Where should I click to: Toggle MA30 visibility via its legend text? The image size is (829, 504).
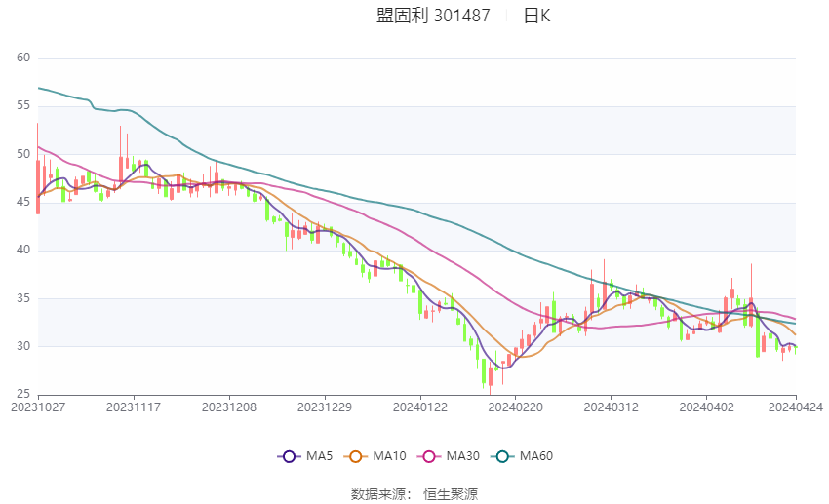pos(462,456)
